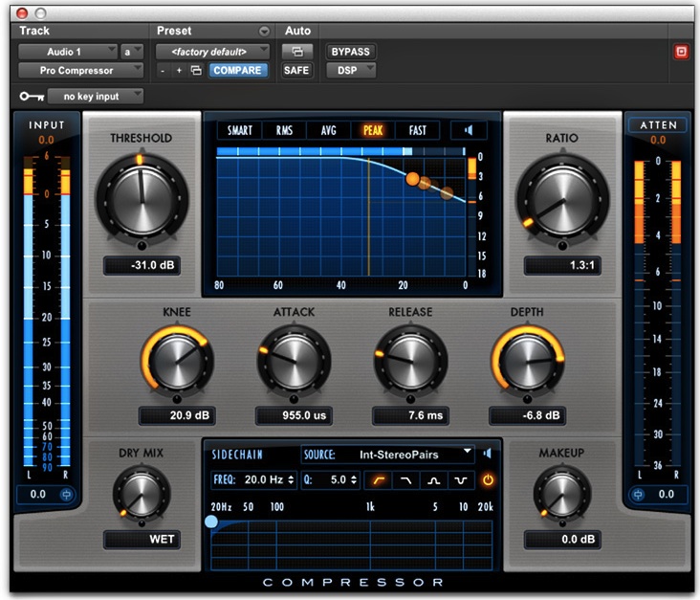Open the DSP format dropdown
700x600 pixels.
(x=351, y=70)
